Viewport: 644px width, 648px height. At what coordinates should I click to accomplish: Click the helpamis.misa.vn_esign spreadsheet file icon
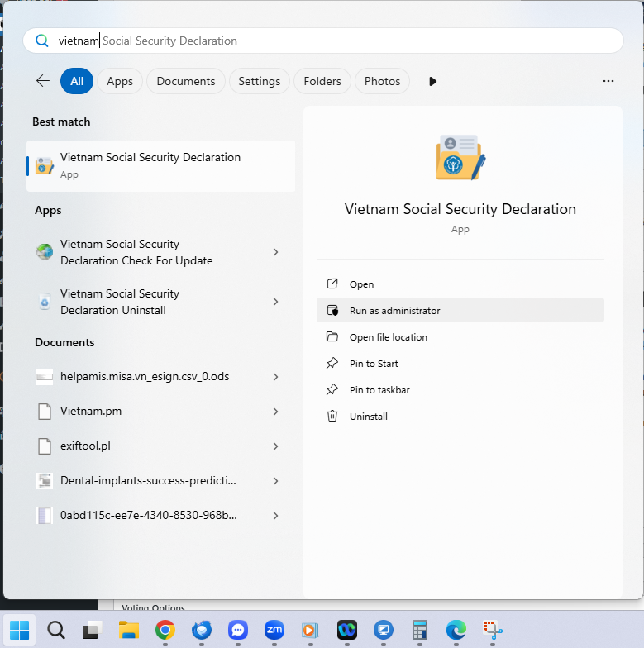tap(45, 377)
